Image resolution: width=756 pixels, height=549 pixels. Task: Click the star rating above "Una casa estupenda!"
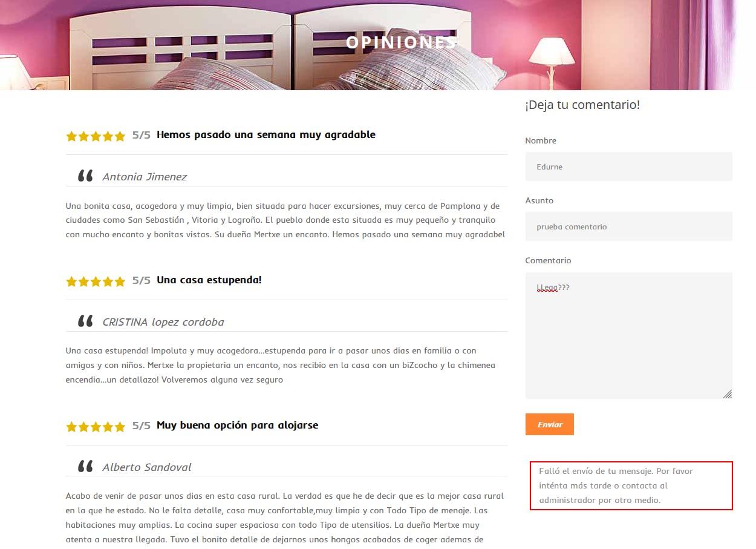click(96, 281)
